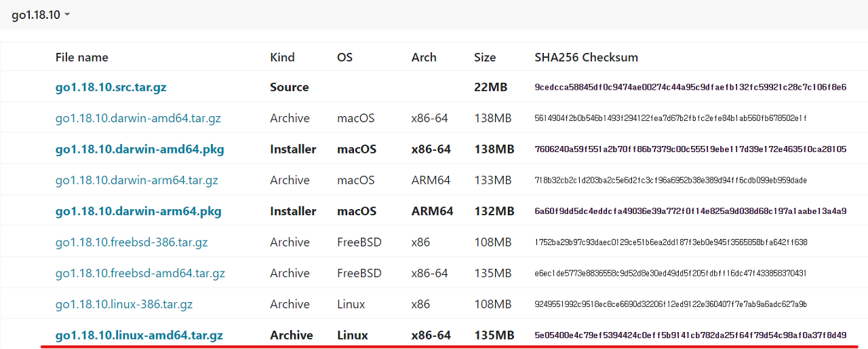The width and height of the screenshot is (868, 349).
Task: Select checksum starting with e6ec1de5773e
Action: (671, 273)
